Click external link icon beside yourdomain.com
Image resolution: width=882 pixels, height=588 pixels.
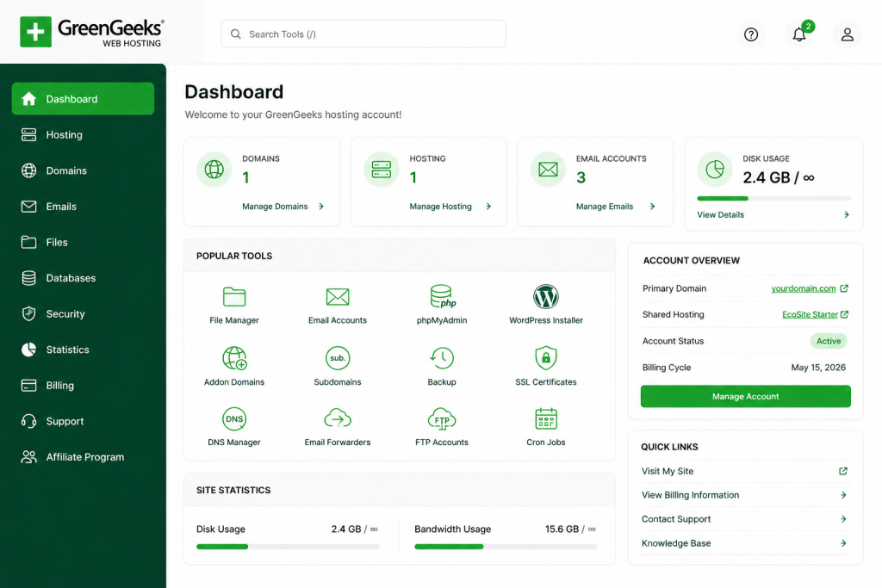click(844, 288)
